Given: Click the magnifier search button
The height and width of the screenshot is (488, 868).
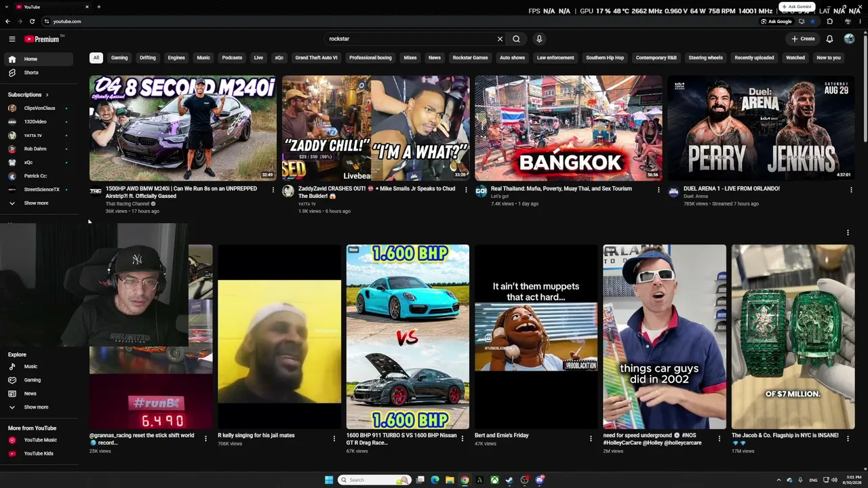Looking at the screenshot, I should (516, 39).
